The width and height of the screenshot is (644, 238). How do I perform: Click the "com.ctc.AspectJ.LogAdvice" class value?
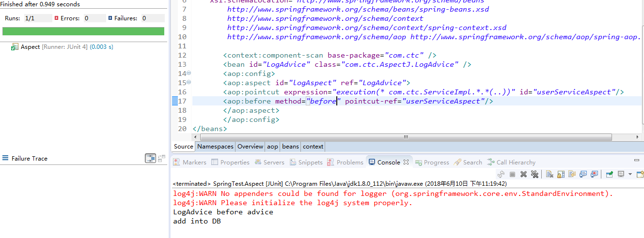(400, 64)
